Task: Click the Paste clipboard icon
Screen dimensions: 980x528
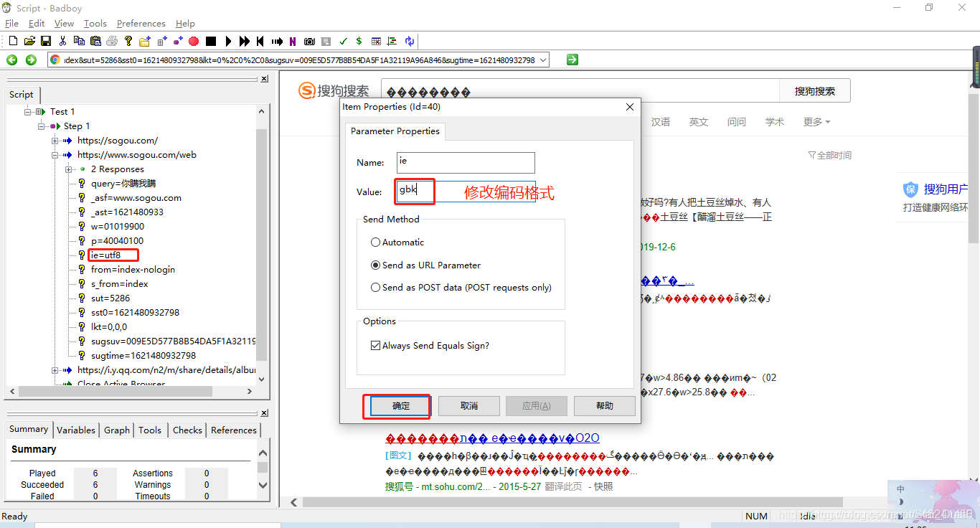Action: [95, 42]
